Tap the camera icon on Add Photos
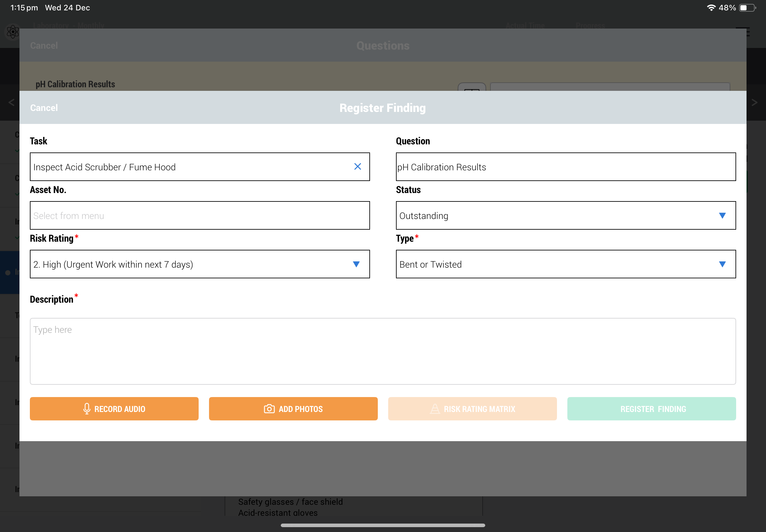The height and width of the screenshot is (532, 766). (x=269, y=409)
